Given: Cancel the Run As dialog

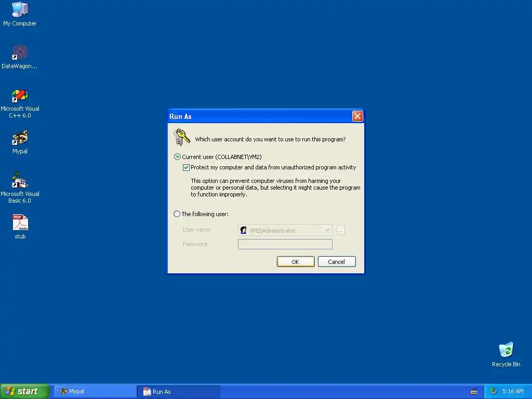Looking at the screenshot, I should [x=337, y=262].
